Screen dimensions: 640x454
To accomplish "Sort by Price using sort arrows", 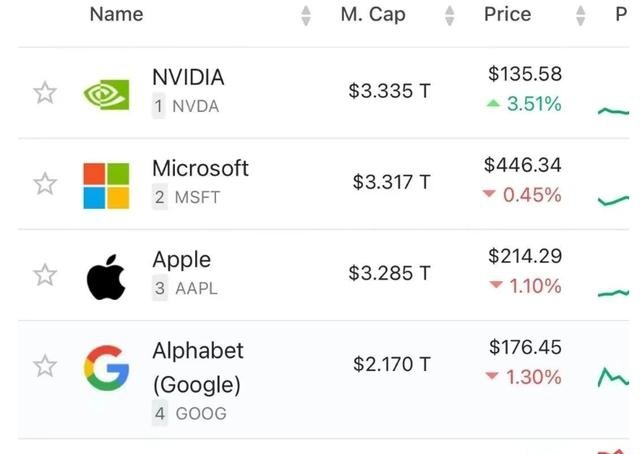I will click(580, 16).
